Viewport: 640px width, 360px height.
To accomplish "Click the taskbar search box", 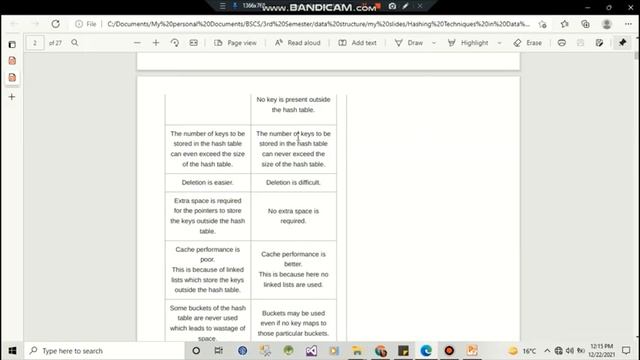I will coord(104,351).
